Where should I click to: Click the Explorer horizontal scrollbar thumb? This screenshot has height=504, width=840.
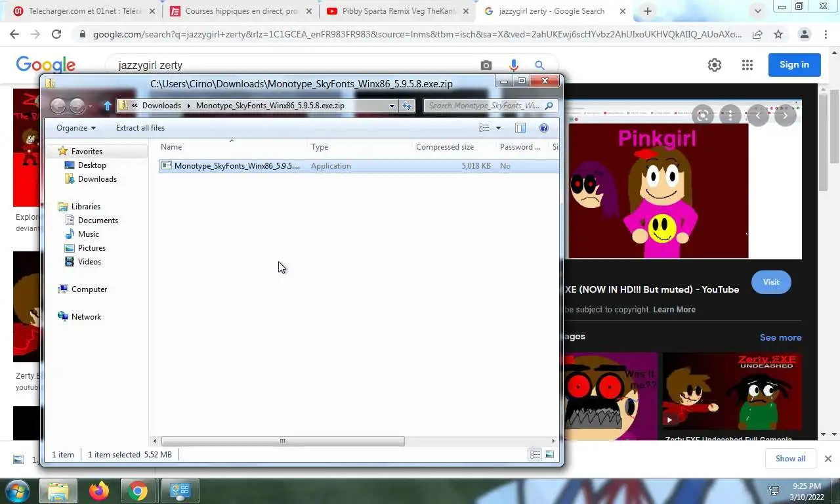(x=283, y=441)
